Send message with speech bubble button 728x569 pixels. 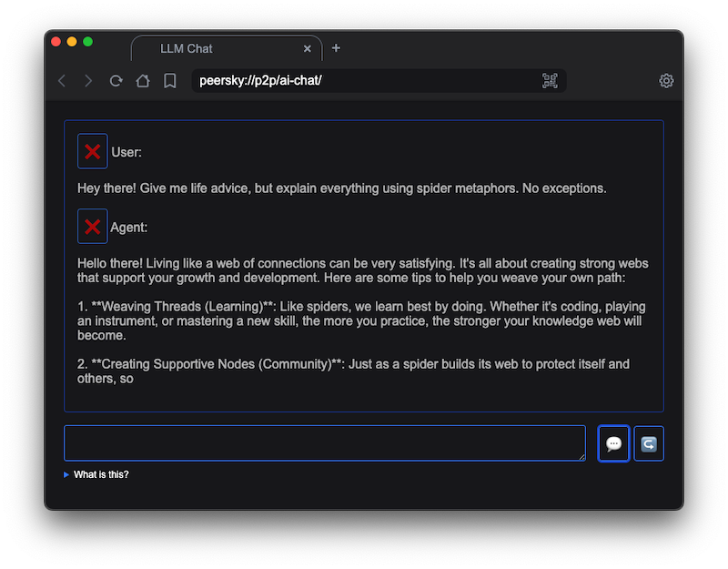613,443
